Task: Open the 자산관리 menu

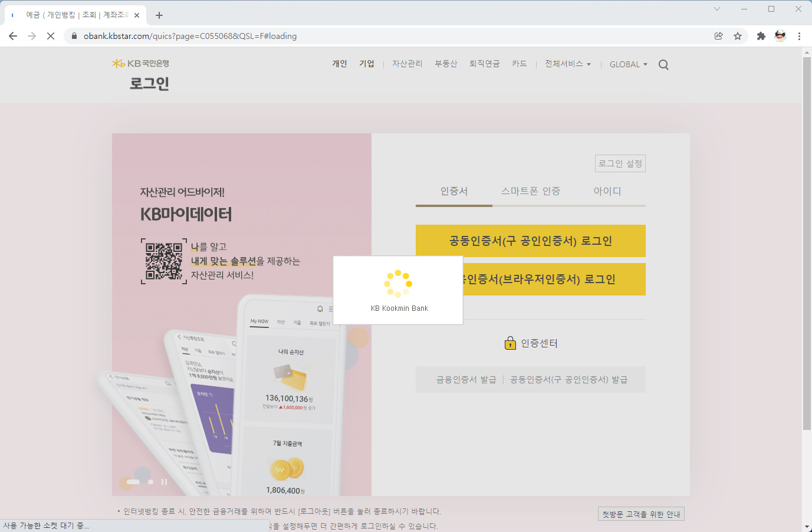Action: click(407, 64)
